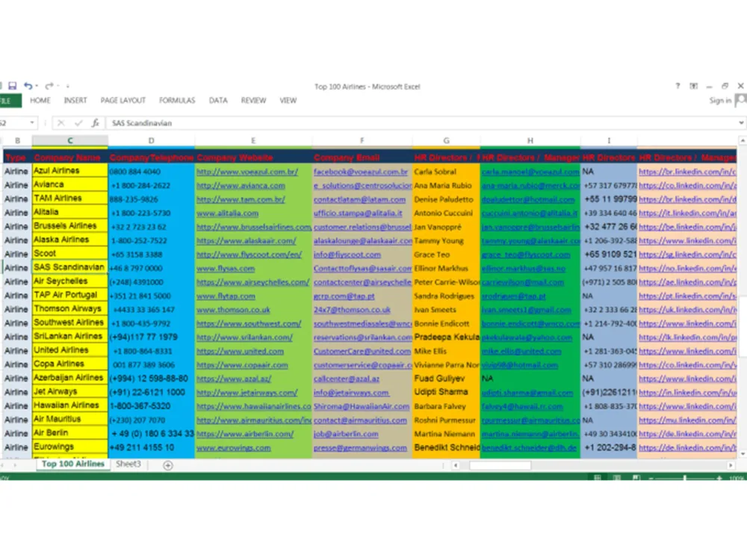This screenshot has height=560, width=747.
Task: Click the Undo arrow icon
Action: (28, 86)
